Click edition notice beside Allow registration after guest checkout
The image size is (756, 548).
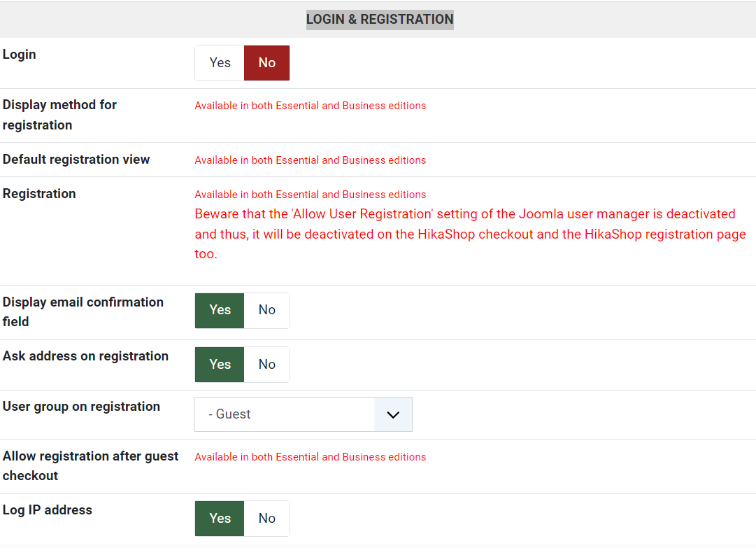(x=310, y=457)
